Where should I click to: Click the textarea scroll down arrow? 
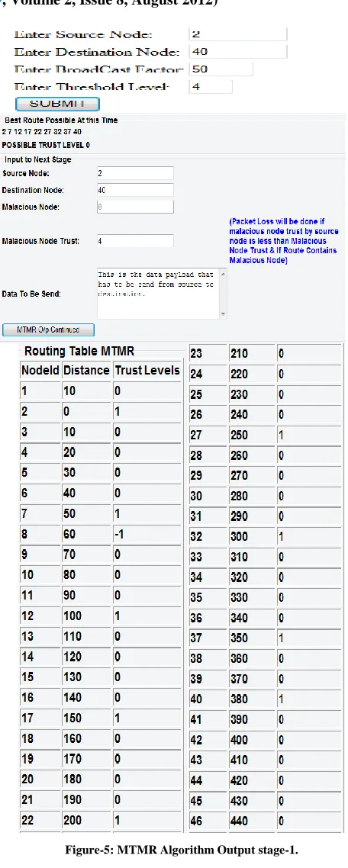[x=224, y=314]
